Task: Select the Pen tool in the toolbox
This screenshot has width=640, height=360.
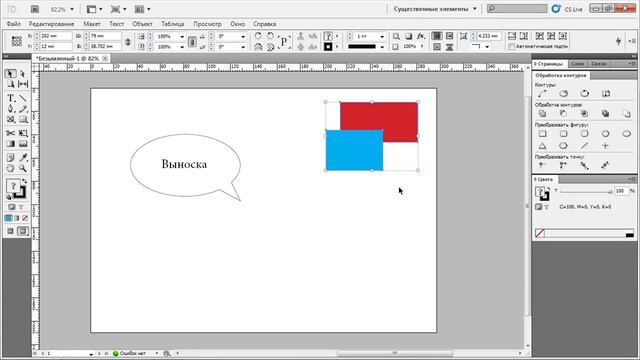Action: pos(10,109)
